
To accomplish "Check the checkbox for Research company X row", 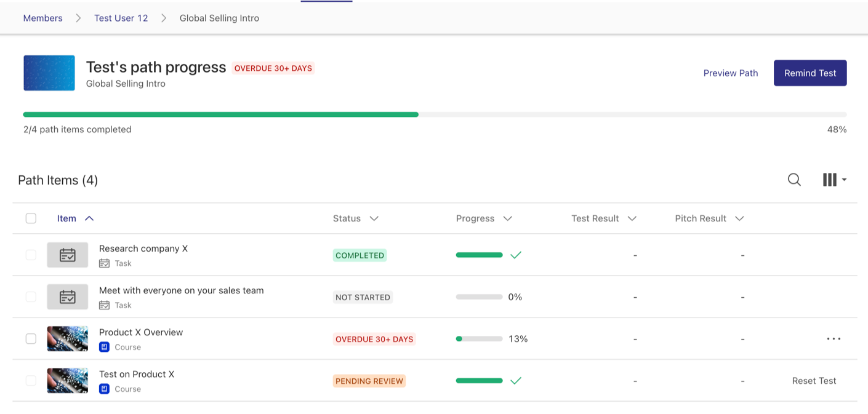I will point(31,255).
